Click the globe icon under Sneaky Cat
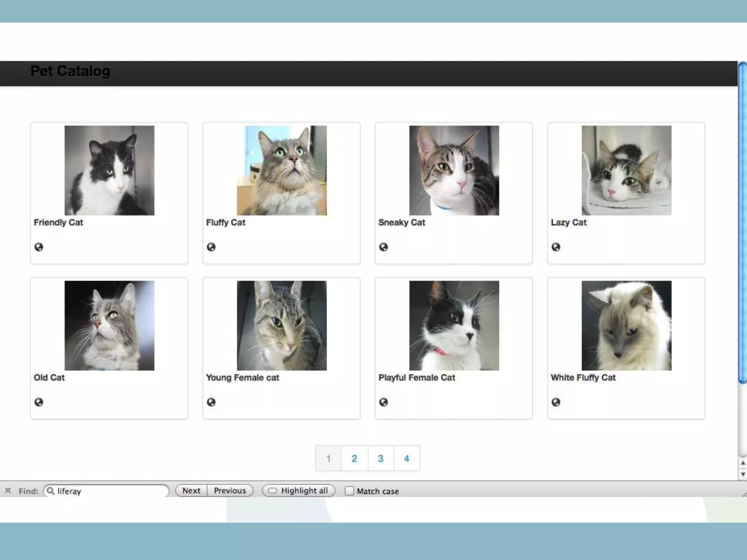 [x=383, y=247]
